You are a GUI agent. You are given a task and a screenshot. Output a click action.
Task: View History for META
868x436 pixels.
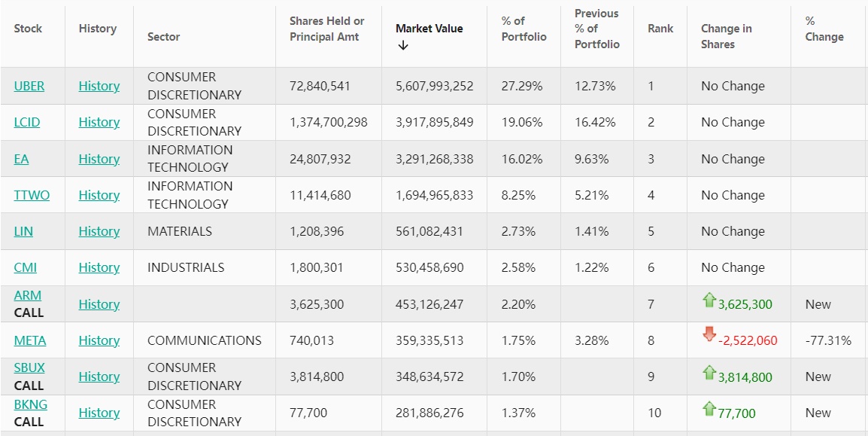[99, 340]
